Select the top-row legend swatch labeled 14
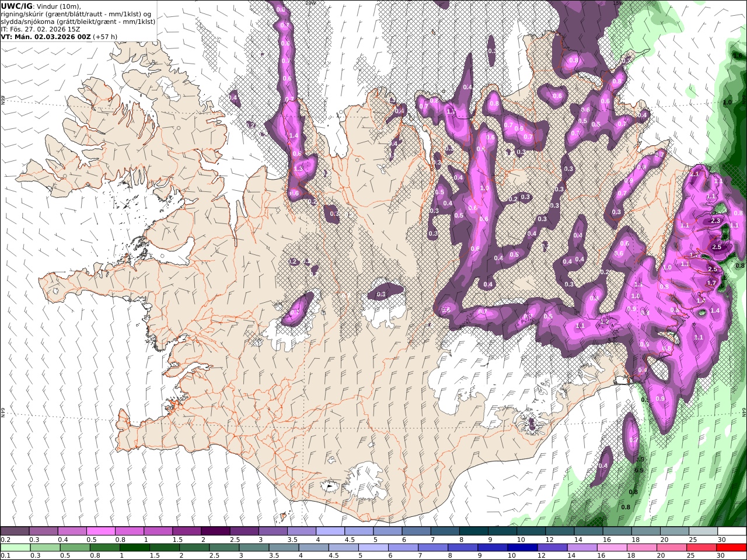Viewport: 747px width, 560px height. [588, 531]
